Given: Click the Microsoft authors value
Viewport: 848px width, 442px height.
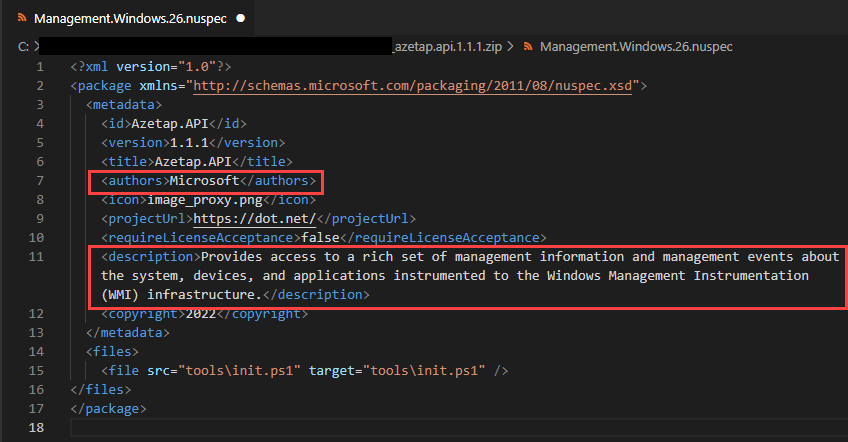Looking at the screenshot, I should point(204,181).
